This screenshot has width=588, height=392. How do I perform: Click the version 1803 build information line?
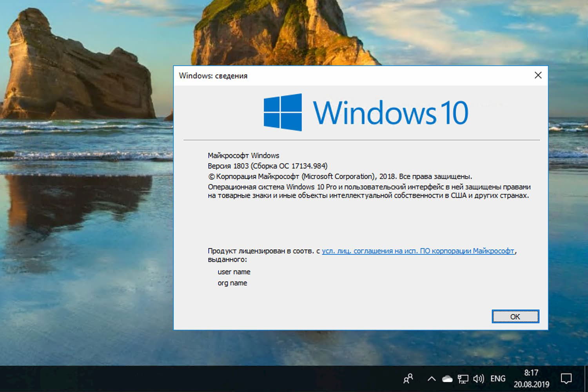pos(269,166)
